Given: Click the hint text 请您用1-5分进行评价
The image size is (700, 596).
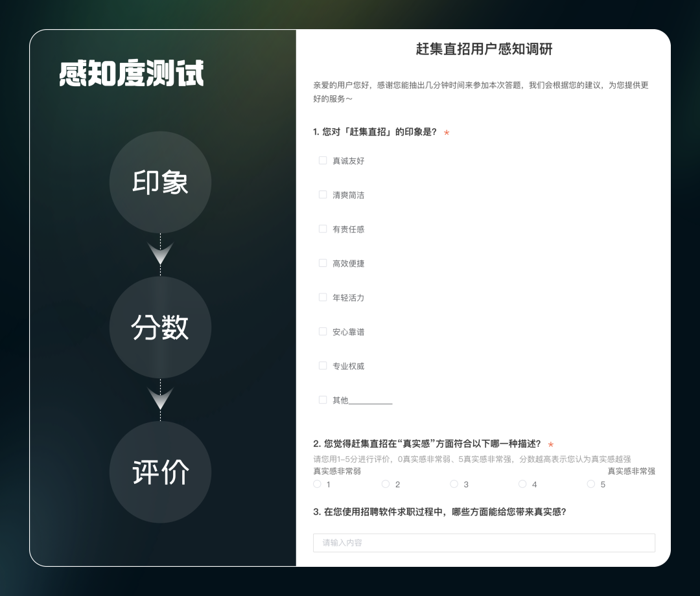Looking at the screenshot, I should (472, 459).
